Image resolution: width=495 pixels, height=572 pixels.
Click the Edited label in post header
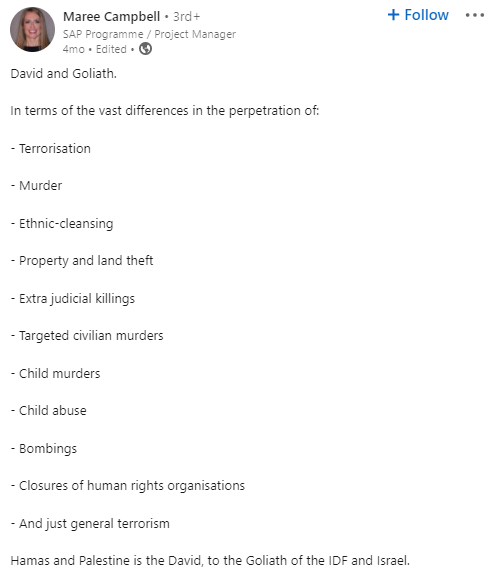point(111,49)
